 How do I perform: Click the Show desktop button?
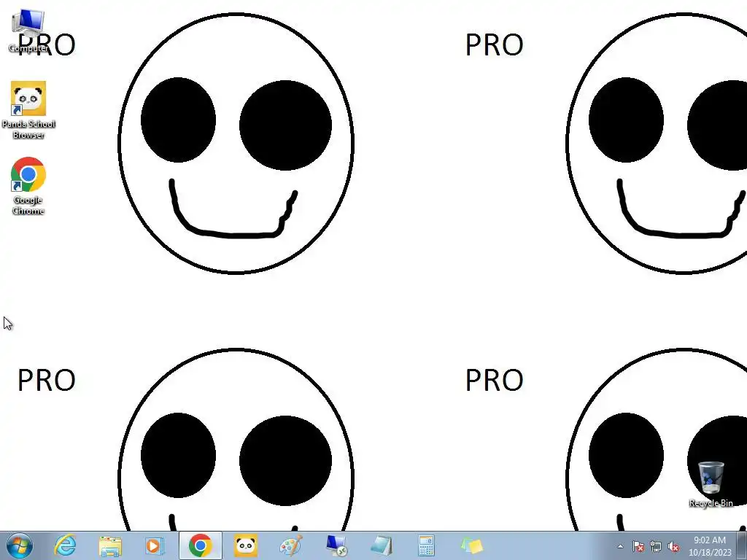tap(743, 545)
